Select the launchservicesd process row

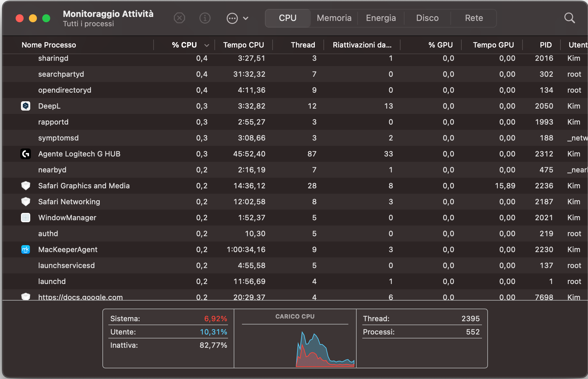point(295,265)
